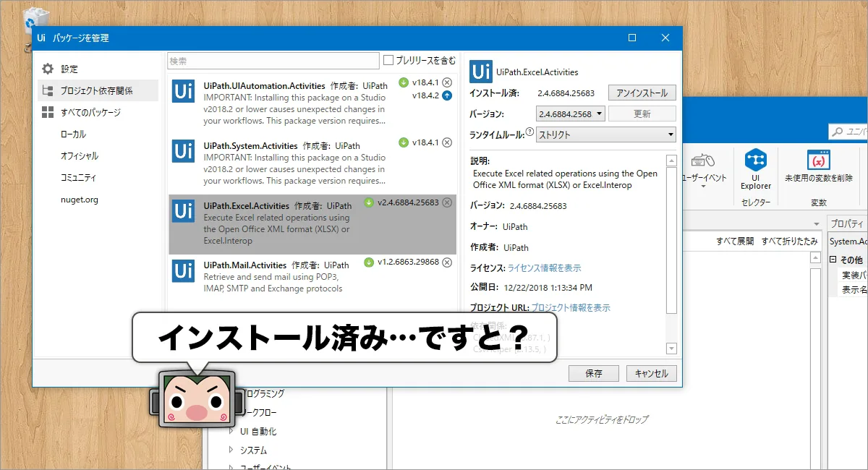Close the パッケージを管理 dialog
Viewport: 868px width, 470px height.
[665, 38]
